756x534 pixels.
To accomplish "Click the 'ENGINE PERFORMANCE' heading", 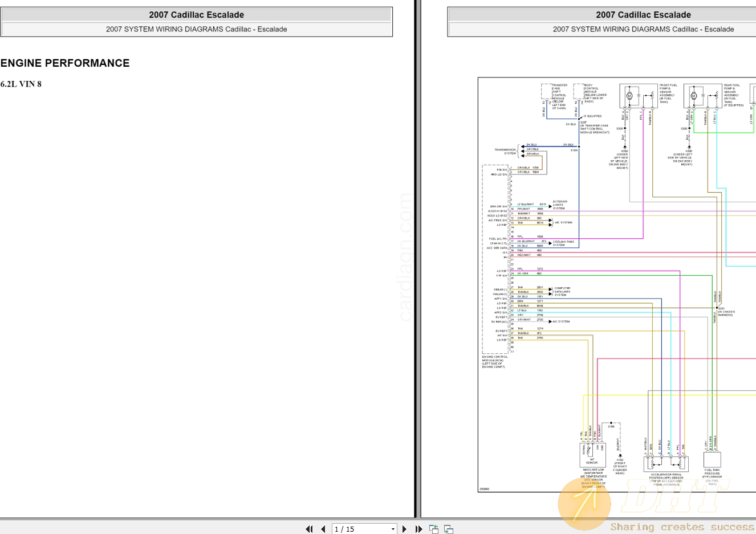I will (x=65, y=63).
